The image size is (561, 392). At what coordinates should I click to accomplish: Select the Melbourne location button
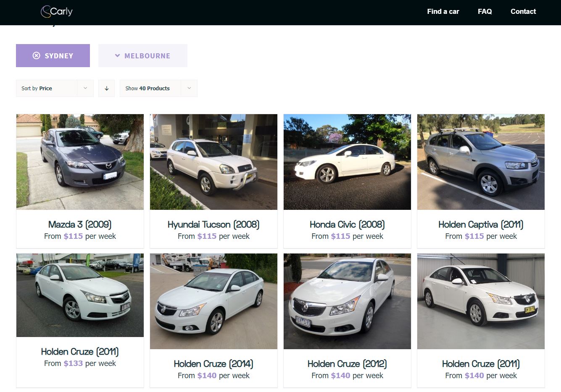[x=143, y=55]
